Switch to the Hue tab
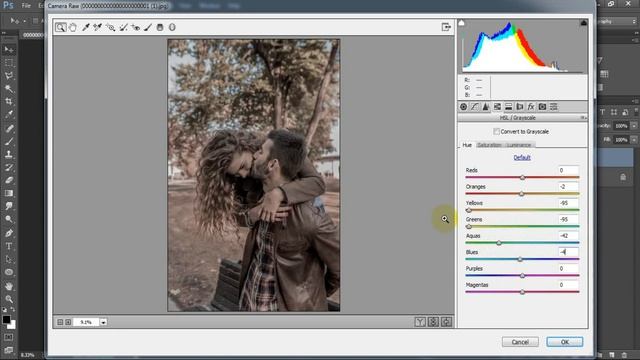The height and width of the screenshot is (360, 640). pos(467,145)
